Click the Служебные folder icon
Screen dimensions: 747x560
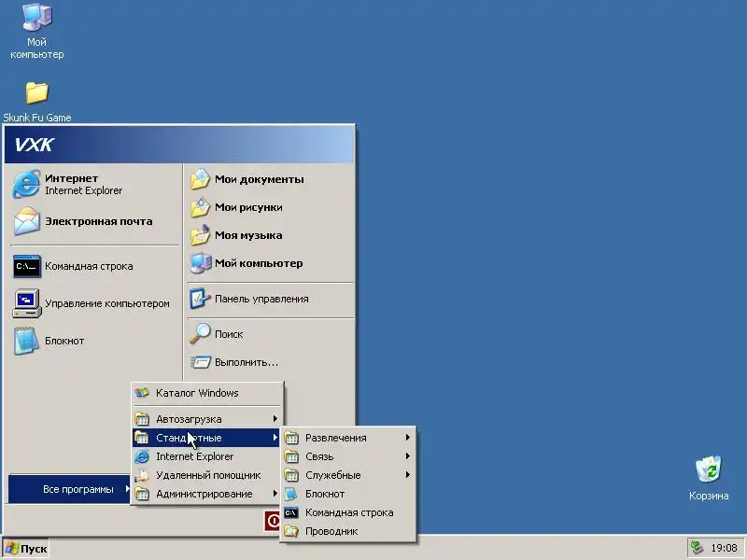tap(291, 475)
